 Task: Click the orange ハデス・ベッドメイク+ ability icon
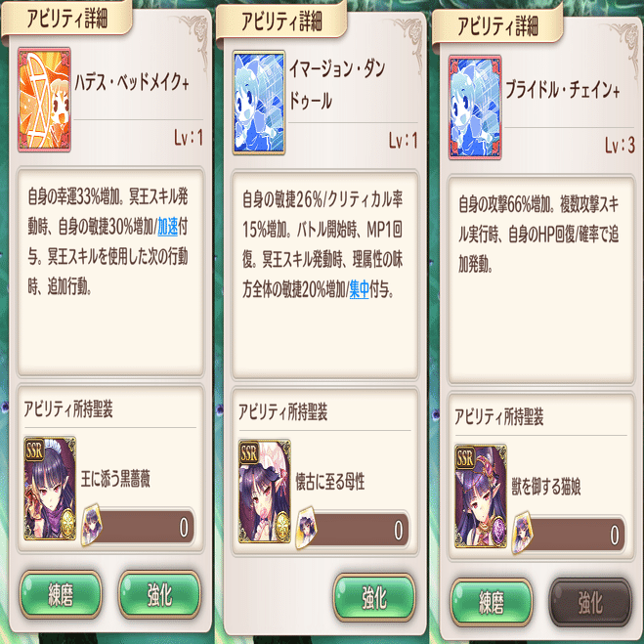coord(44,100)
